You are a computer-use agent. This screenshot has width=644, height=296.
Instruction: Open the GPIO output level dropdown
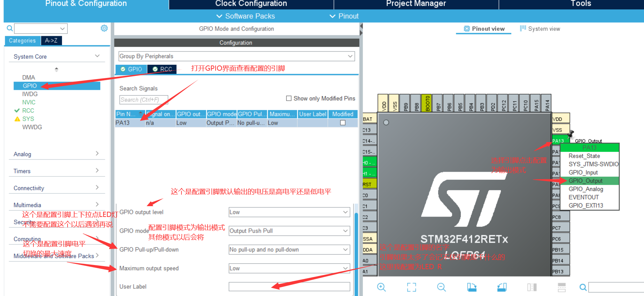tap(289, 212)
